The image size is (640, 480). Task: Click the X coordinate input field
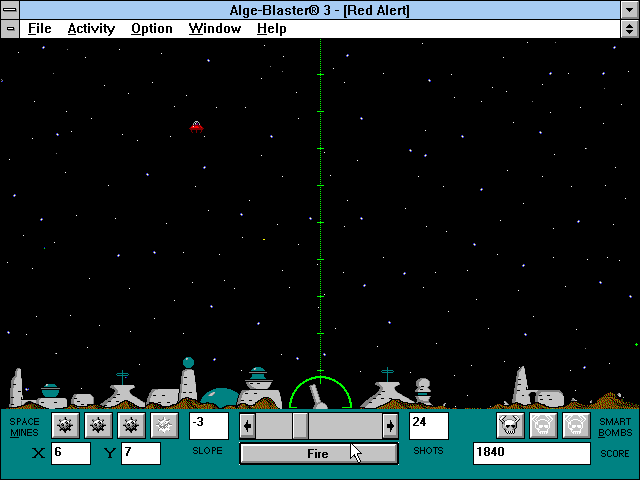[71, 453]
